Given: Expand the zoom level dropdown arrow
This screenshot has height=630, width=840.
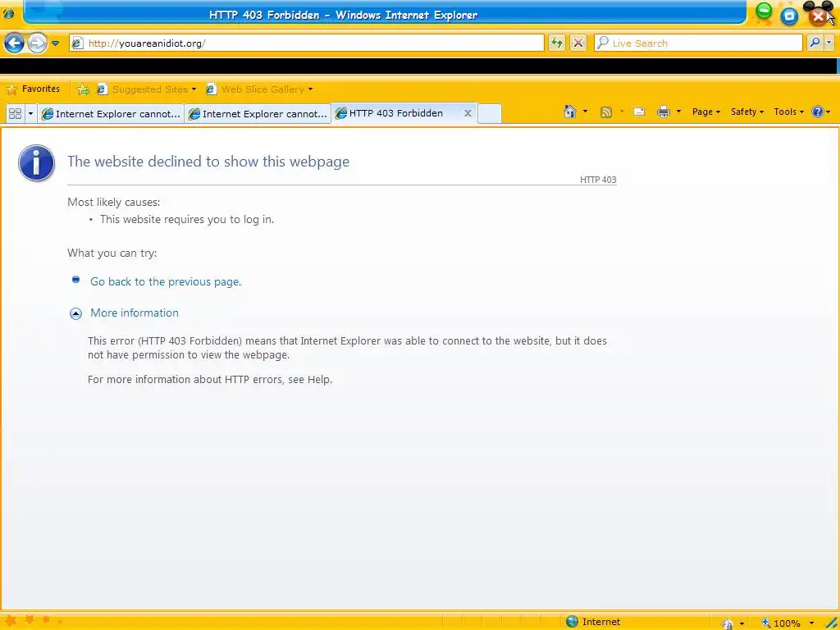Looking at the screenshot, I should click(811, 623).
